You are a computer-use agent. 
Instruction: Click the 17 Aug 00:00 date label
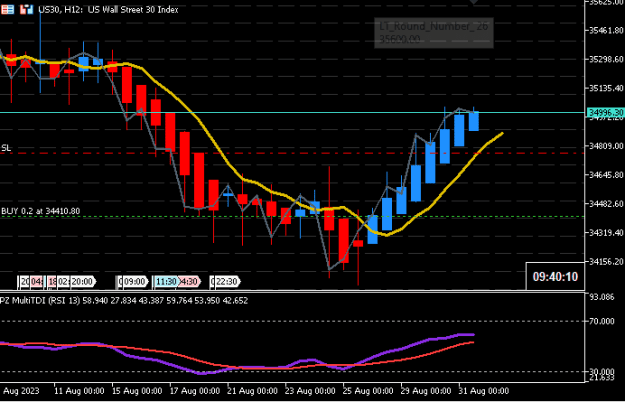tap(195, 391)
